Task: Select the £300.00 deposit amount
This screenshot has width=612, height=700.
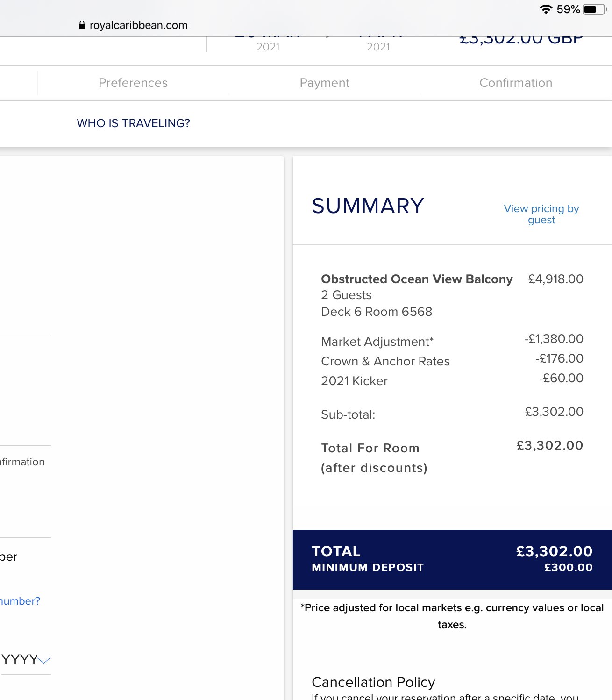Action: coord(569,567)
